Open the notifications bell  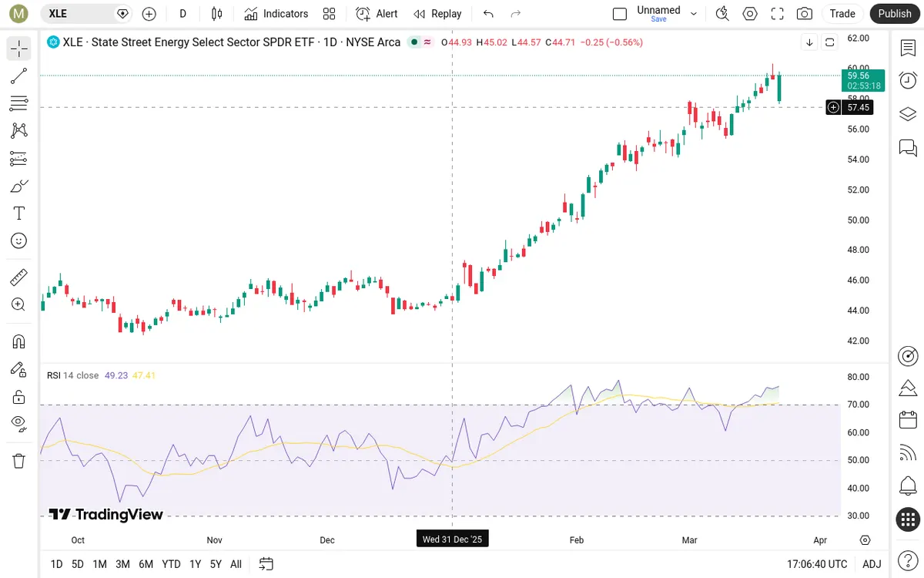[x=908, y=486]
